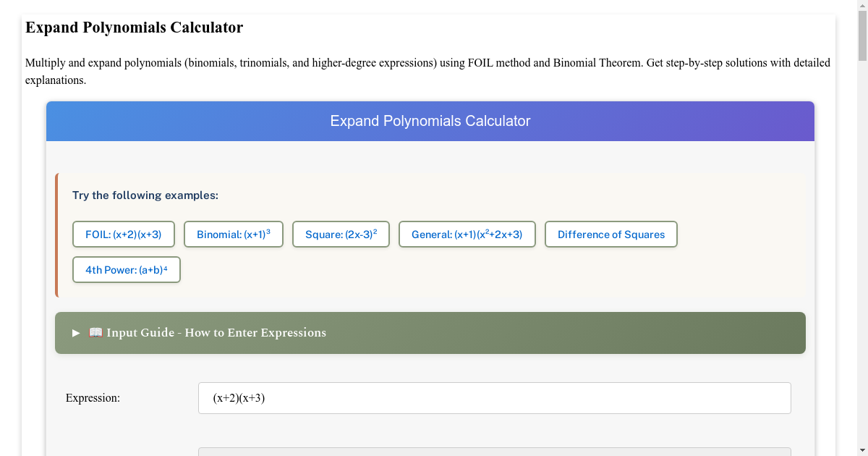Click the blue Expand Polynomials Calculator banner
868x456 pixels.
(x=430, y=121)
